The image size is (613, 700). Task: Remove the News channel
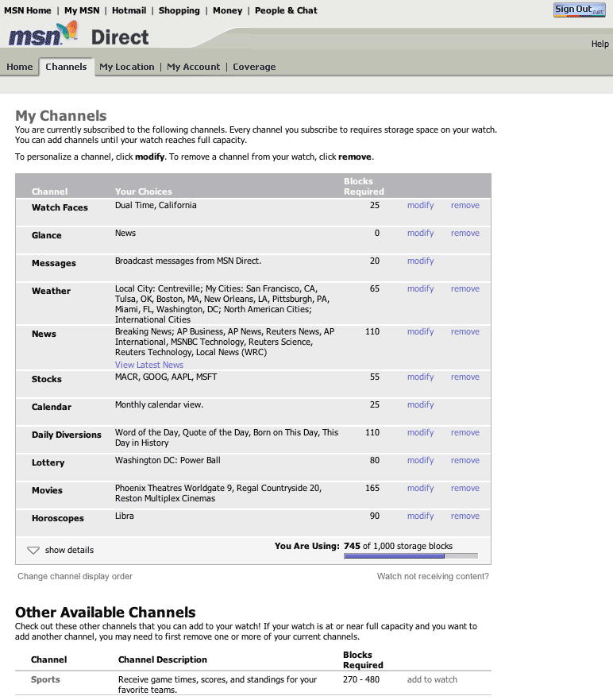pyautogui.click(x=465, y=331)
